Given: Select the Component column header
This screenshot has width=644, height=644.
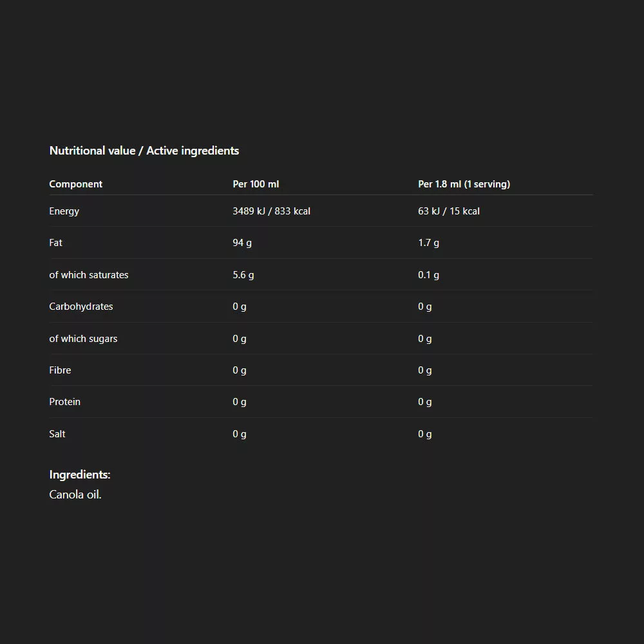Looking at the screenshot, I should [75, 184].
